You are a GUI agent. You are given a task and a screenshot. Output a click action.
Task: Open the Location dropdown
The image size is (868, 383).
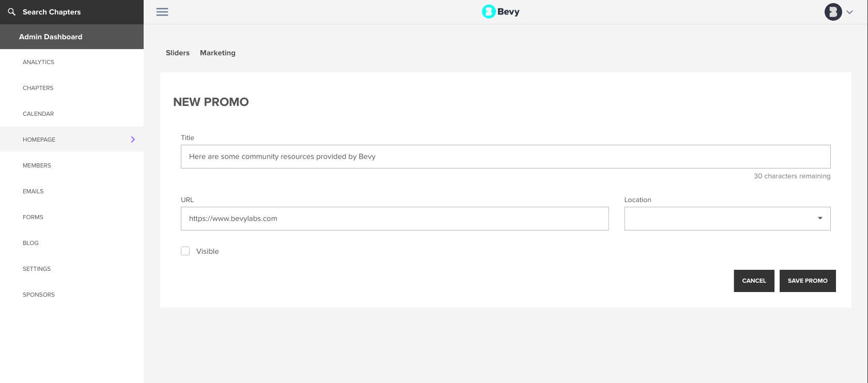point(727,219)
